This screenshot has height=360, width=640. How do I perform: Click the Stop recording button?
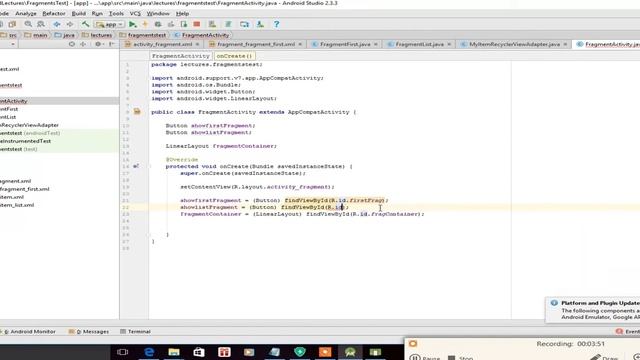click(461, 358)
